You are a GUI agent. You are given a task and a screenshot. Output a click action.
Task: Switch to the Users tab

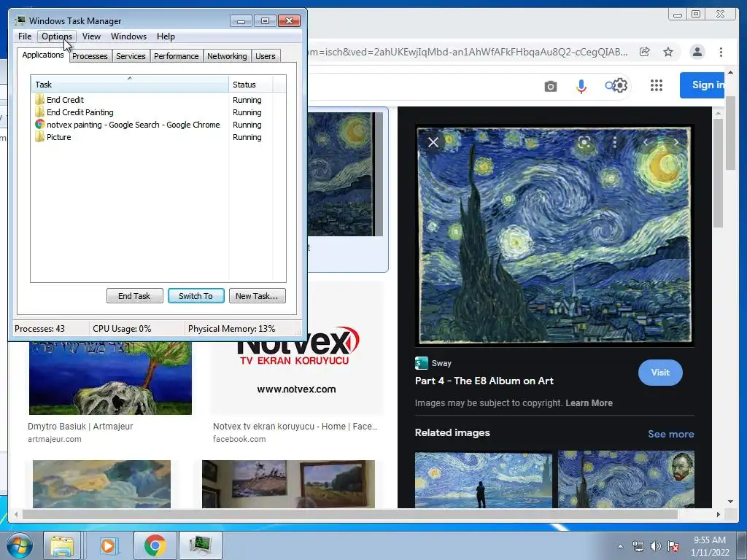266,56
